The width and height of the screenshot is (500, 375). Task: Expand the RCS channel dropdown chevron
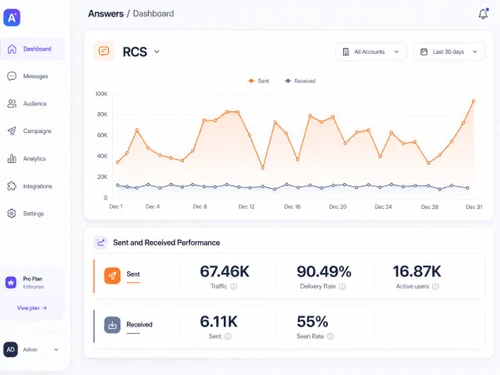157,52
